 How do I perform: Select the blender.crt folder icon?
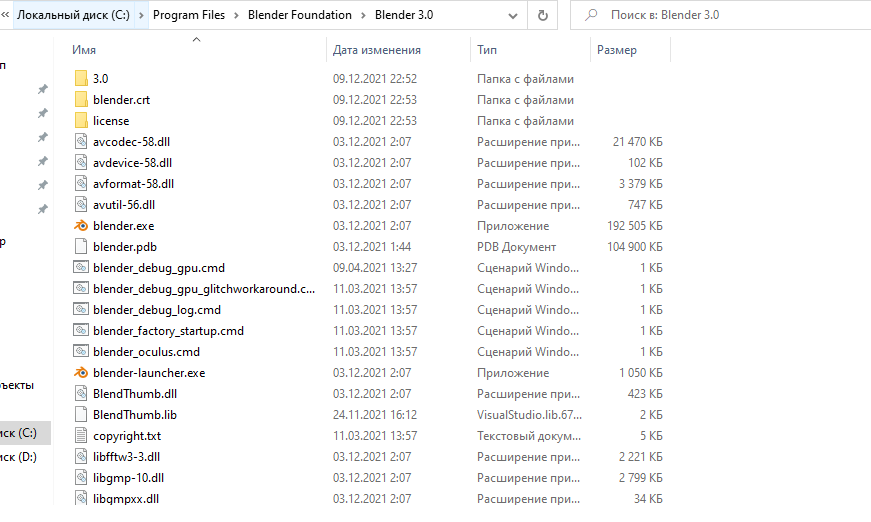coord(81,99)
